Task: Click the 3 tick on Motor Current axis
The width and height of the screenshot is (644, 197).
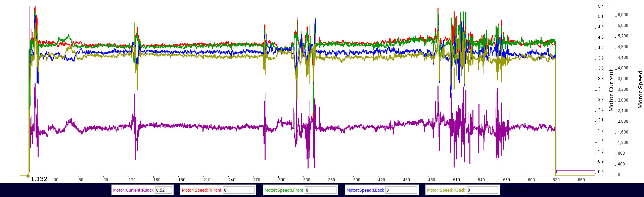Action: (599, 89)
